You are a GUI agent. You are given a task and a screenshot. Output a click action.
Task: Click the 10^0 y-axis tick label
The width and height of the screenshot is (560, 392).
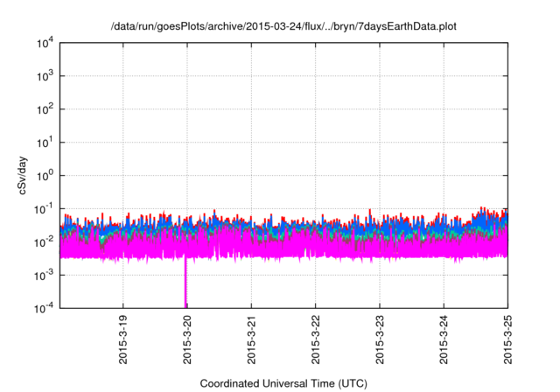pyautogui.click(x=45, y=176)
